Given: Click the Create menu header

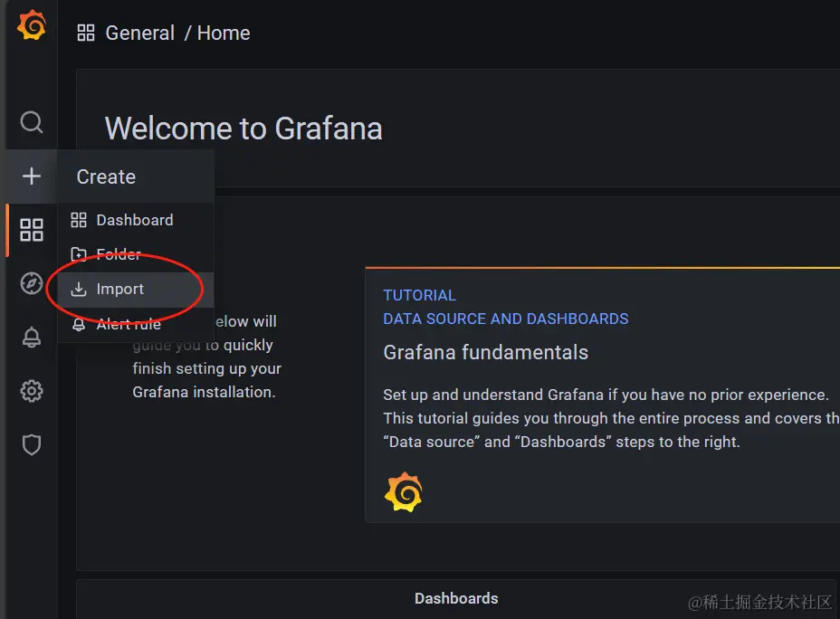Looking at the screenshot, I should coord(136,176).
